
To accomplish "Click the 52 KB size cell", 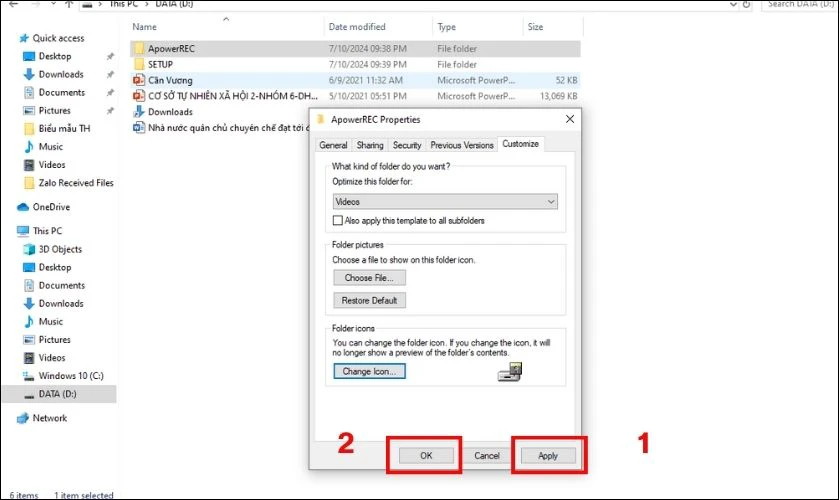I will [566, 80].
